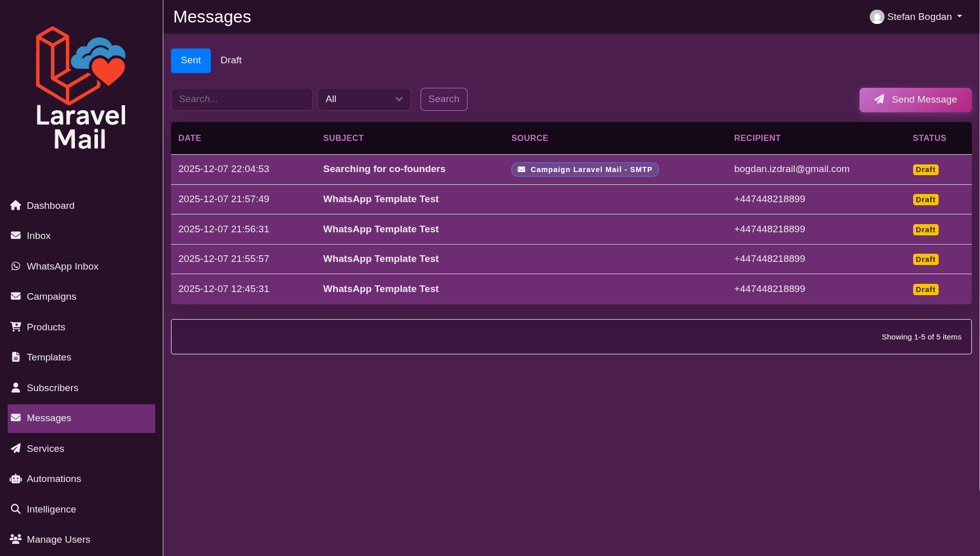Open WhatsApp Template Test dated 21:57:49
This screenshot has width=980, height=556.
[x=381, y=199]
